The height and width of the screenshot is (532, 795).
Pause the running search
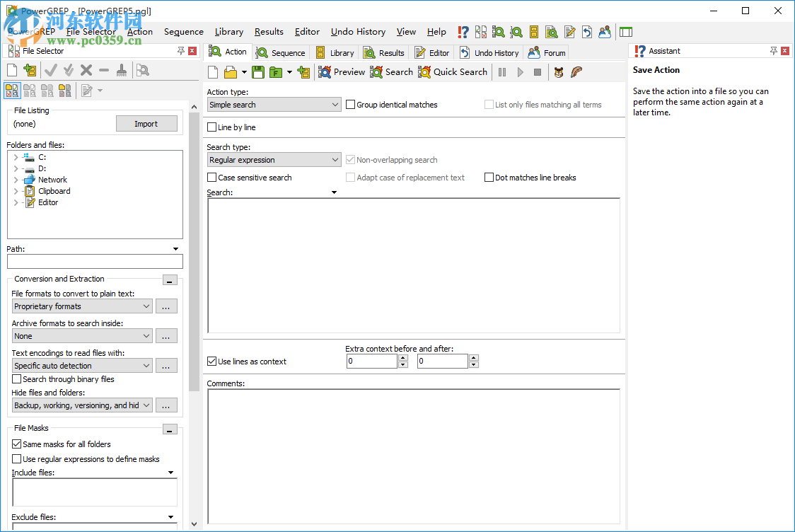tap(504, 71)
